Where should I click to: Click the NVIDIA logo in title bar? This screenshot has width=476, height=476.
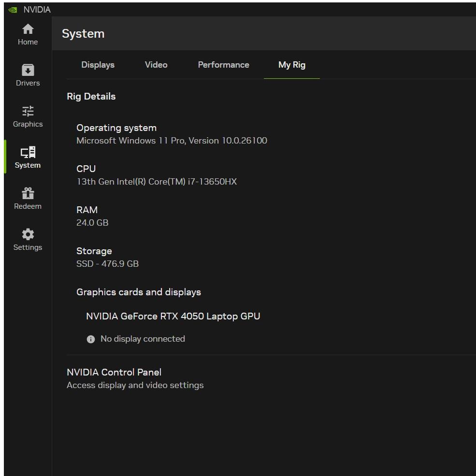(x=13, y=10)
